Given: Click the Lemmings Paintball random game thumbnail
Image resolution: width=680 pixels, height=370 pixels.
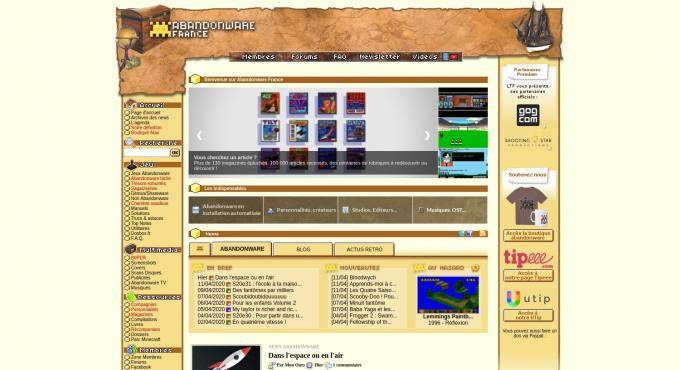Looking at the screenshot, I should (448, 295).
